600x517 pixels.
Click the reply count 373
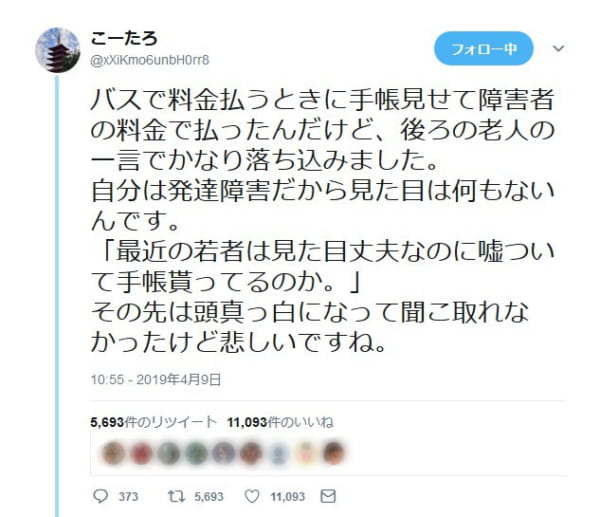(x=128, y=497)
